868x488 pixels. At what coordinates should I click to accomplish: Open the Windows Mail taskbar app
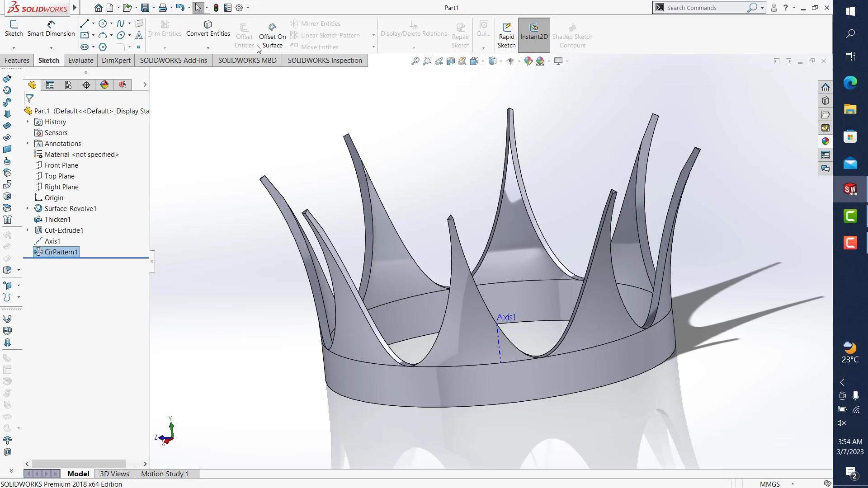point(850,163)
